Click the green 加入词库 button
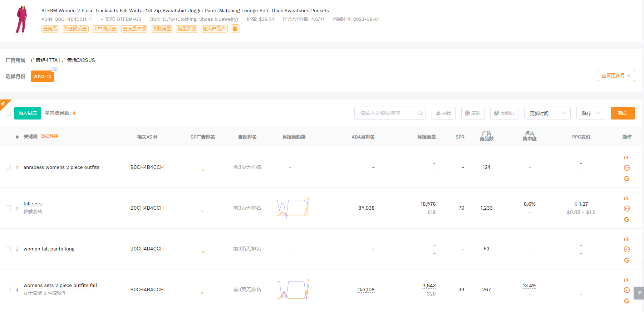644x312 pixels. (28, 113)
